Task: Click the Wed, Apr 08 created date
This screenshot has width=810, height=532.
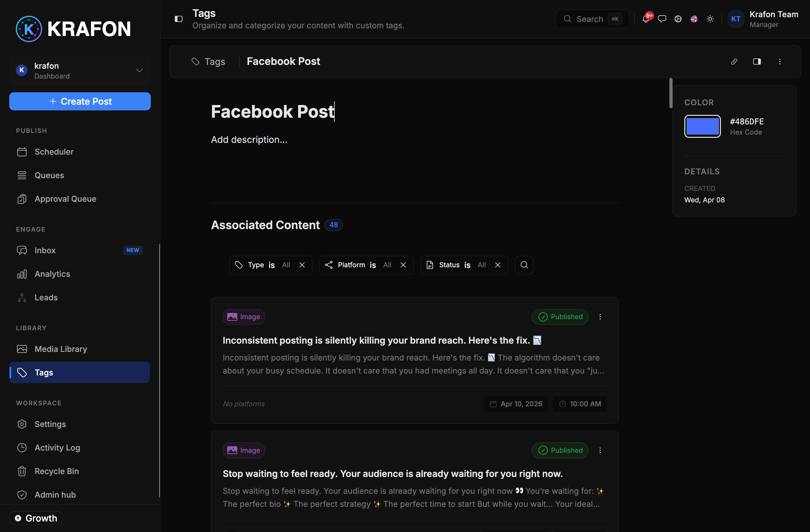Action: point(704,200)
